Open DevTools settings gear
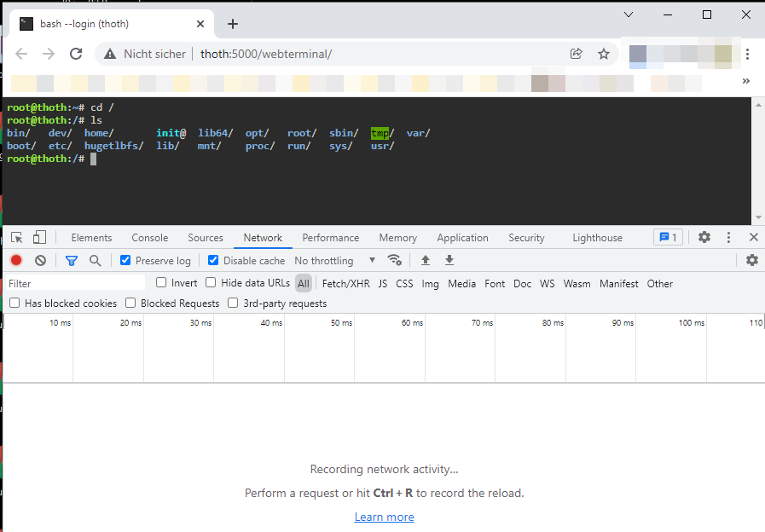Image resolution: width=765 pixels, height=532 pixels. click(704, 238)
